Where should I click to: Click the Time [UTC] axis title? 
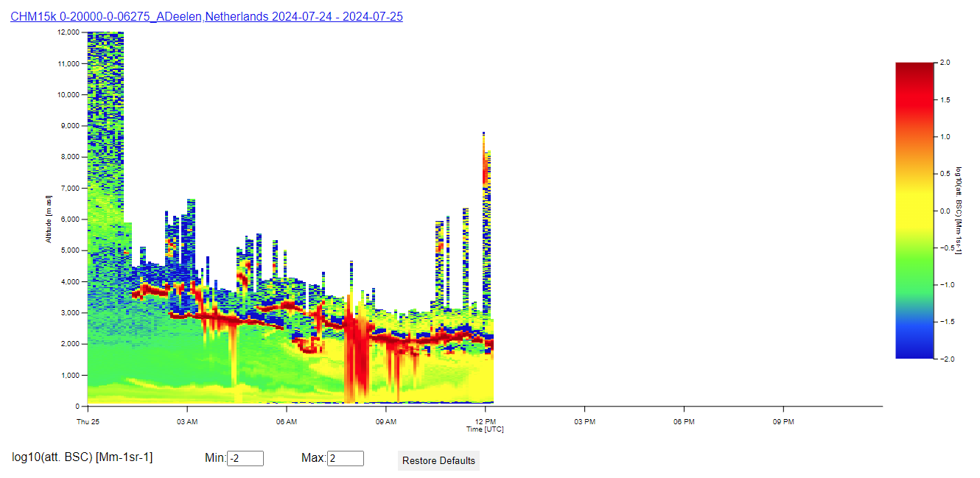click(x=485, y=429)
